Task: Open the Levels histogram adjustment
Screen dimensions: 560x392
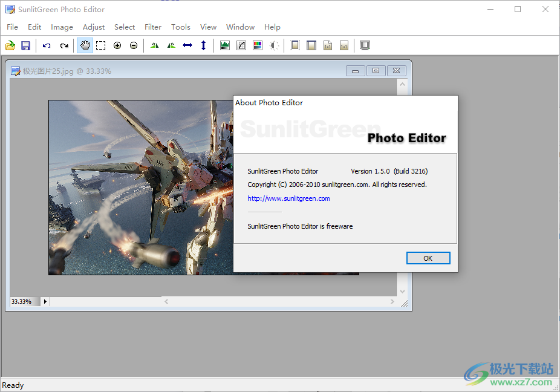Action: click(224, 45)
